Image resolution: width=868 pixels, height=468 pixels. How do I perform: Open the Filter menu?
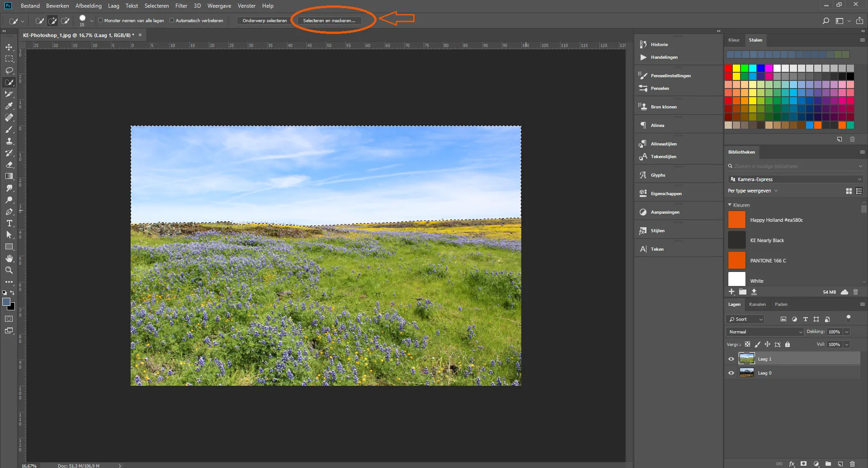pos(181,6)
